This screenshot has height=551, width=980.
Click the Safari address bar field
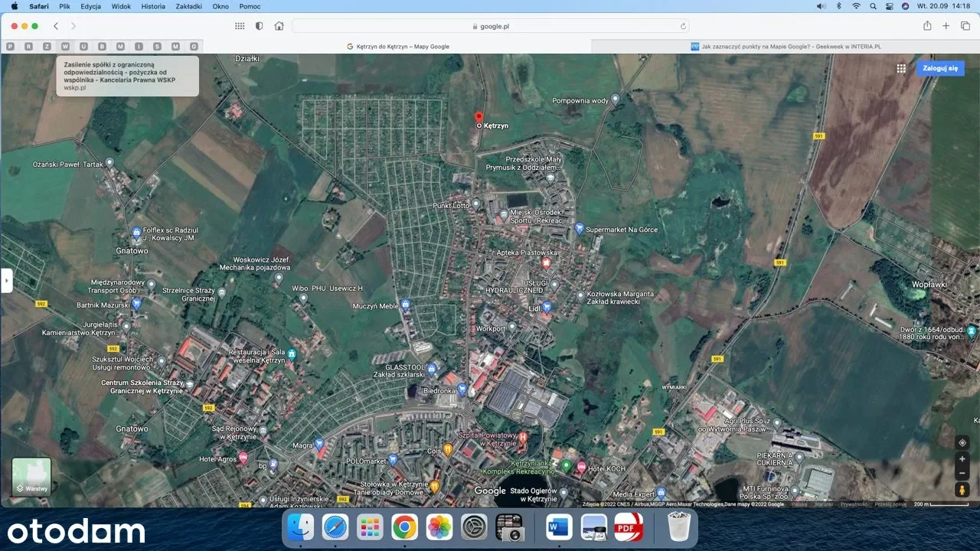point(490,26)
